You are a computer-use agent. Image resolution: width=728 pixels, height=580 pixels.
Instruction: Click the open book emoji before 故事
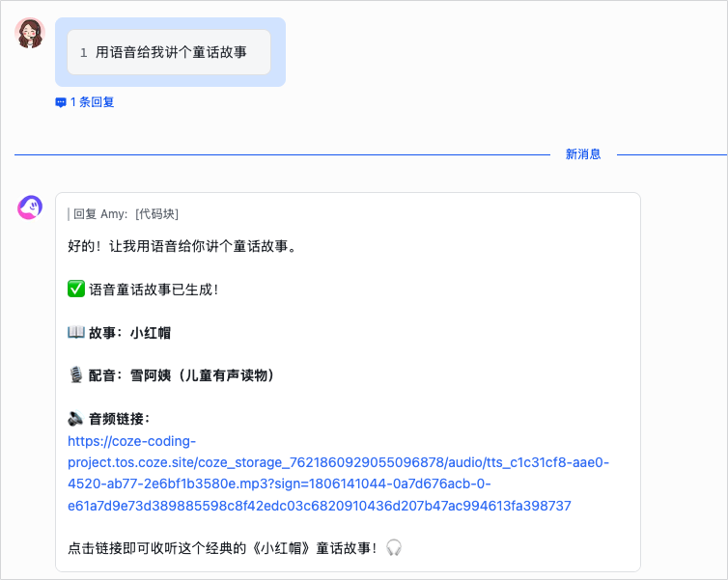click(x=76, y=332)
